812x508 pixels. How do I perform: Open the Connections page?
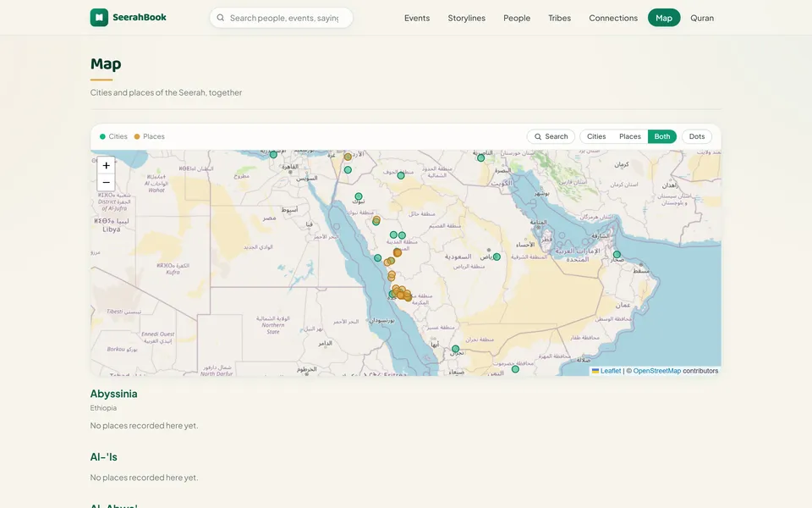tap(613, 18)
